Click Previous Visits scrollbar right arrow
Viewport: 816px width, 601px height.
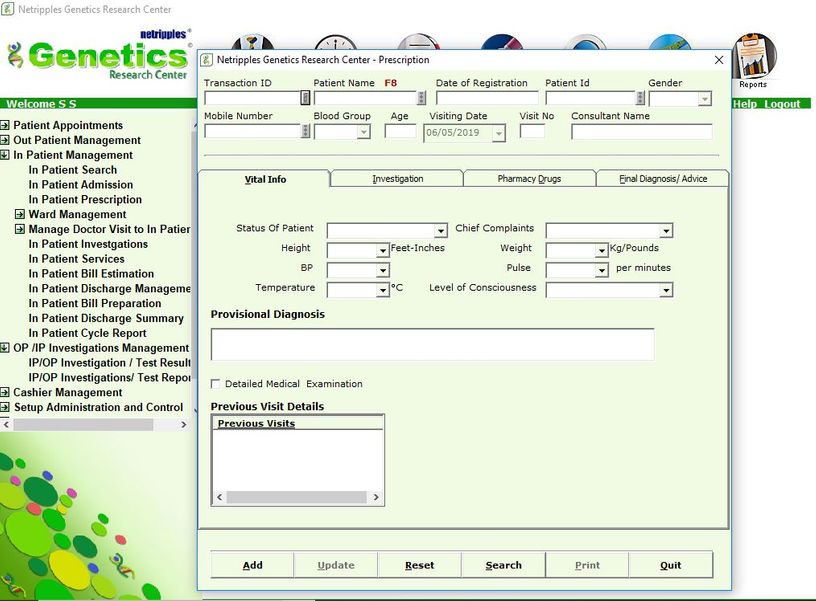[x=376, y=497]
